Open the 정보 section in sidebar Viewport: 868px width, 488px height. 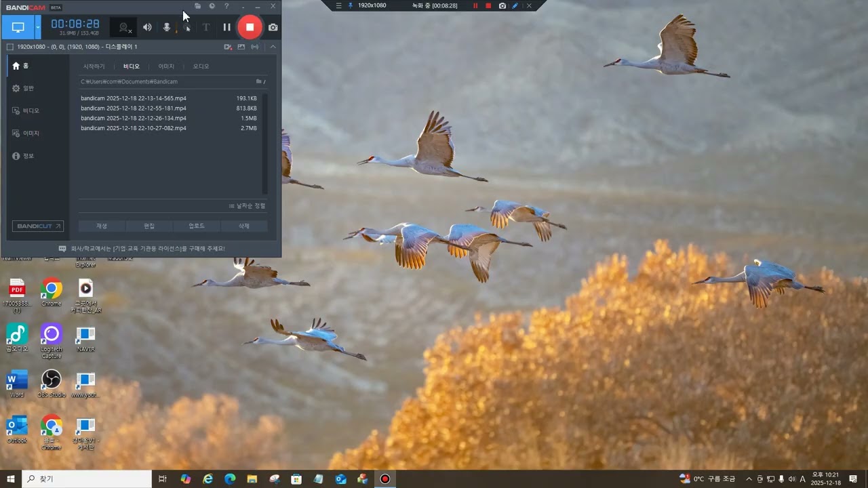38,156
